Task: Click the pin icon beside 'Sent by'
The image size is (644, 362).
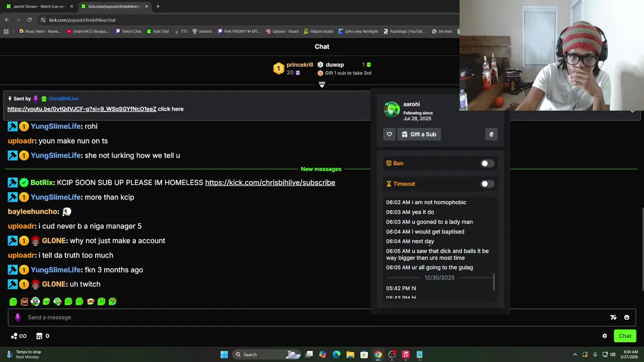Action: [10, 99]
